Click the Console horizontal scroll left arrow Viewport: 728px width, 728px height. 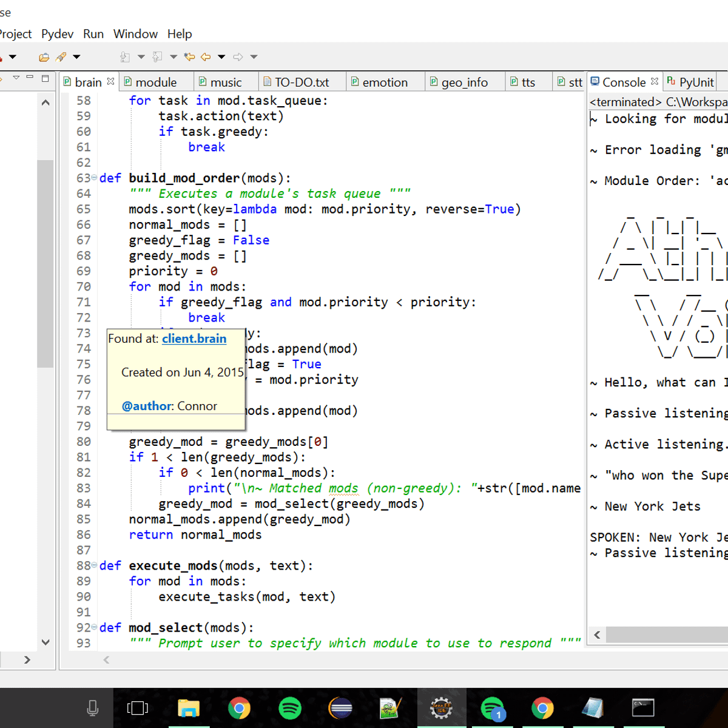point(598,635)
